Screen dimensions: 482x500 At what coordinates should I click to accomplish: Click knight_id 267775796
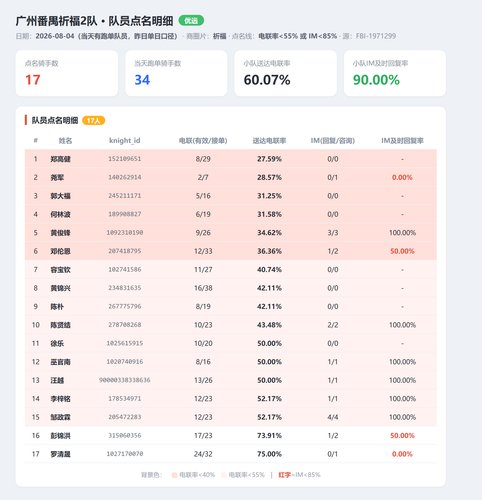[125, 306]
